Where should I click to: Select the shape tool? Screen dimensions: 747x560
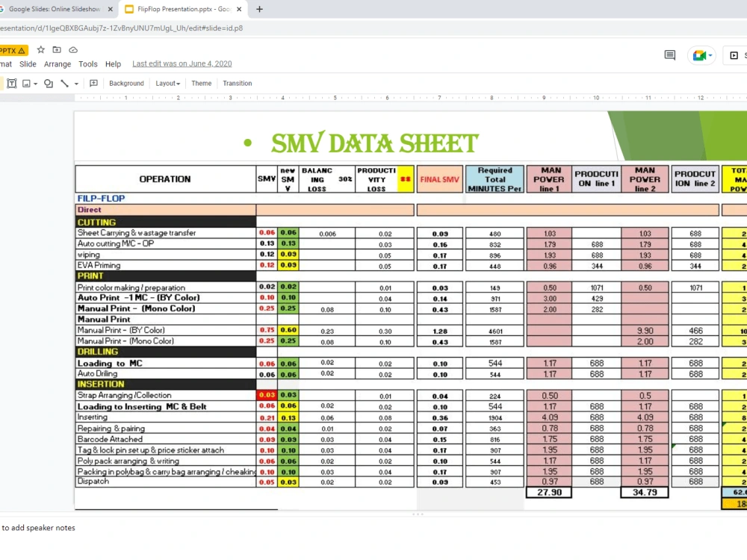click(49, 84)
